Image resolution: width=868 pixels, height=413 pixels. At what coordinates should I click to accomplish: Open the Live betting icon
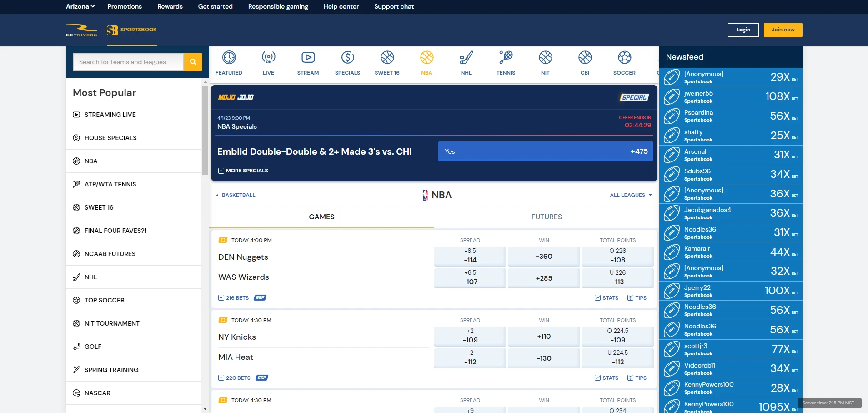pos(268,58)
